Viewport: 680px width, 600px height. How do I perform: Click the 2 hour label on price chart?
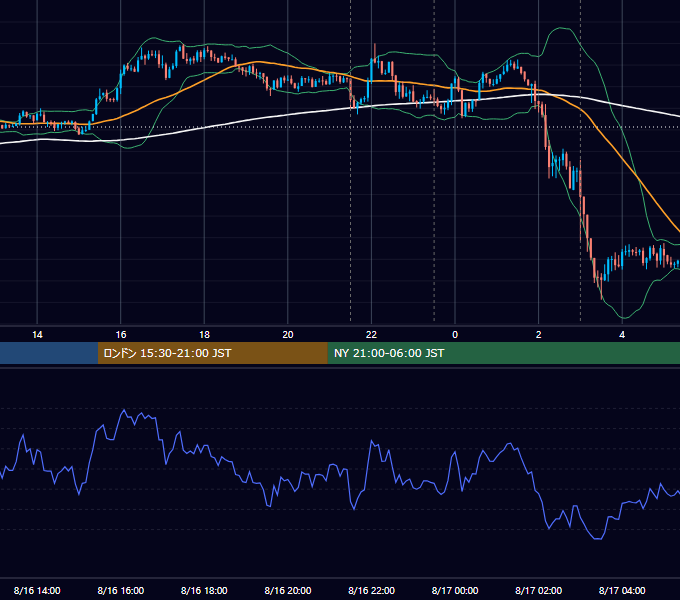(x=539, y=335)
